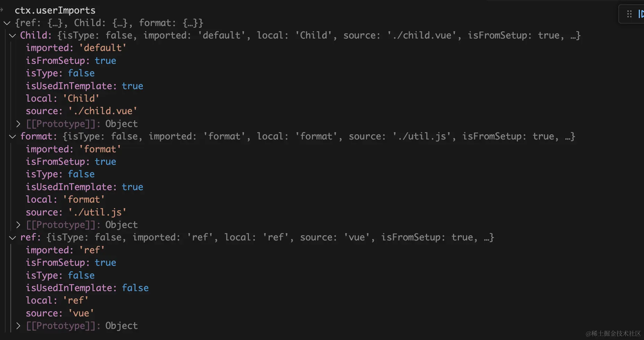This screenshot has width=644, height=340.
Task: Click the ctx.userImports expression label
Action: coord(55,10)
